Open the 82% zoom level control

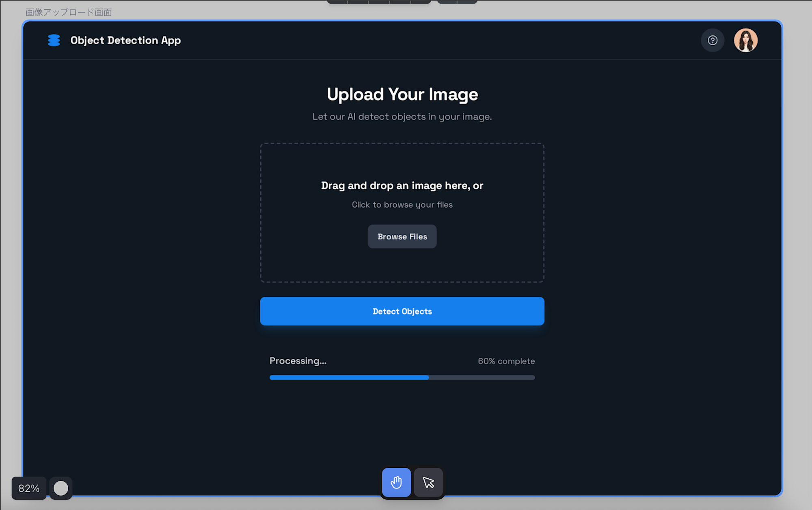pos(29,488)
